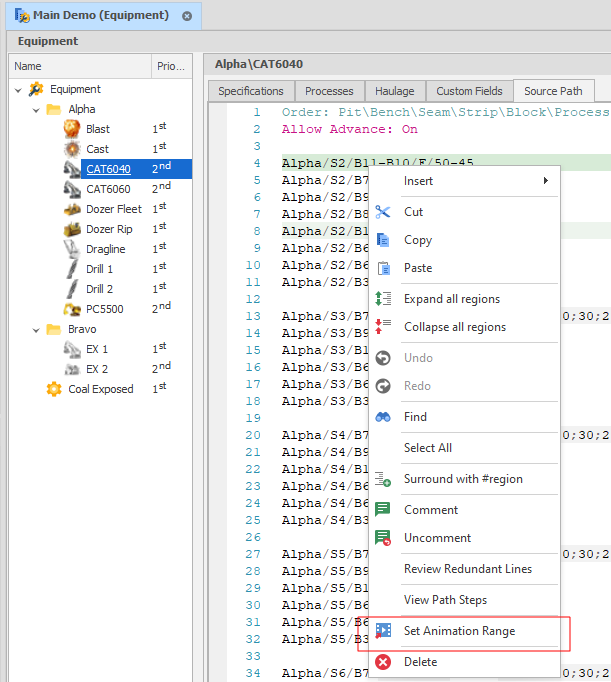Click the Cut scissors icon
The image size is (611, 682).
383,212
